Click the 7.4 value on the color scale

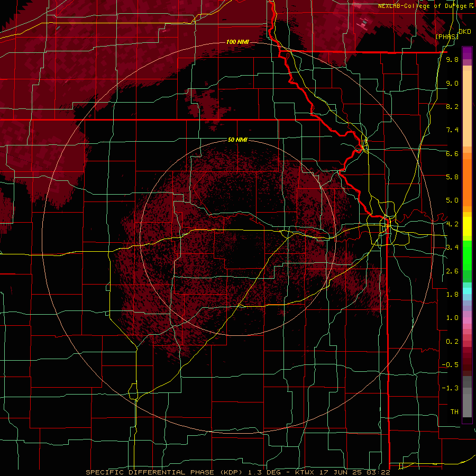point(452,130)
